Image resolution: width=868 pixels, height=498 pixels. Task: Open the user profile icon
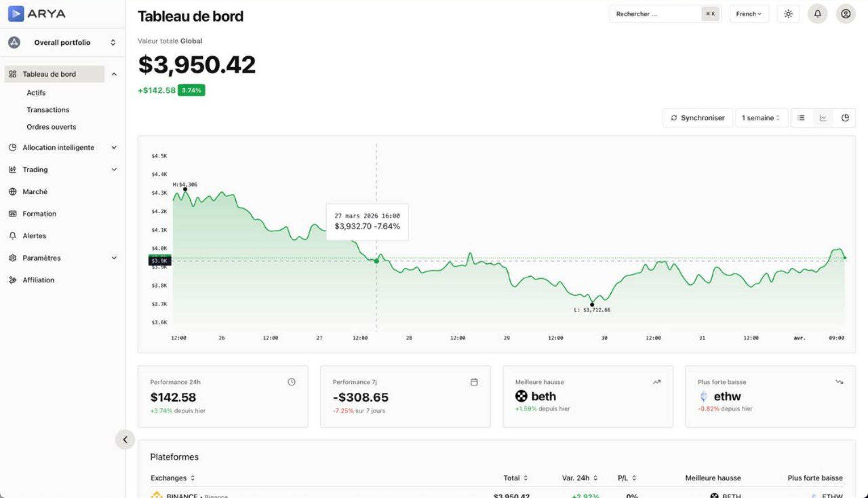click(845, 14)
